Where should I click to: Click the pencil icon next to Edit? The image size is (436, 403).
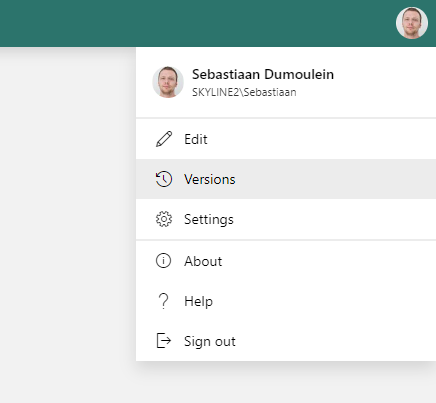164,139
